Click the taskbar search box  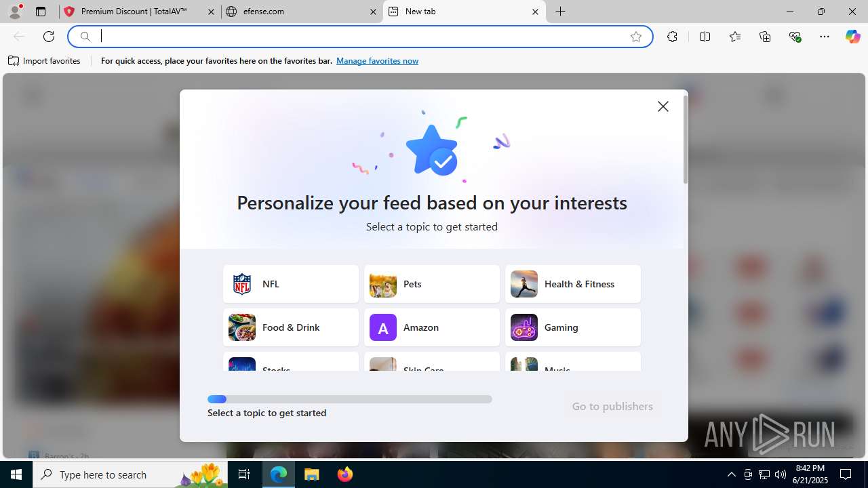pos(131,474)
